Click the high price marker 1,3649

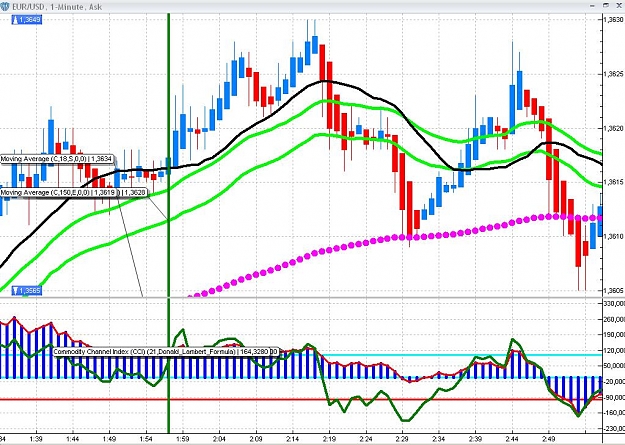(27, 19)
